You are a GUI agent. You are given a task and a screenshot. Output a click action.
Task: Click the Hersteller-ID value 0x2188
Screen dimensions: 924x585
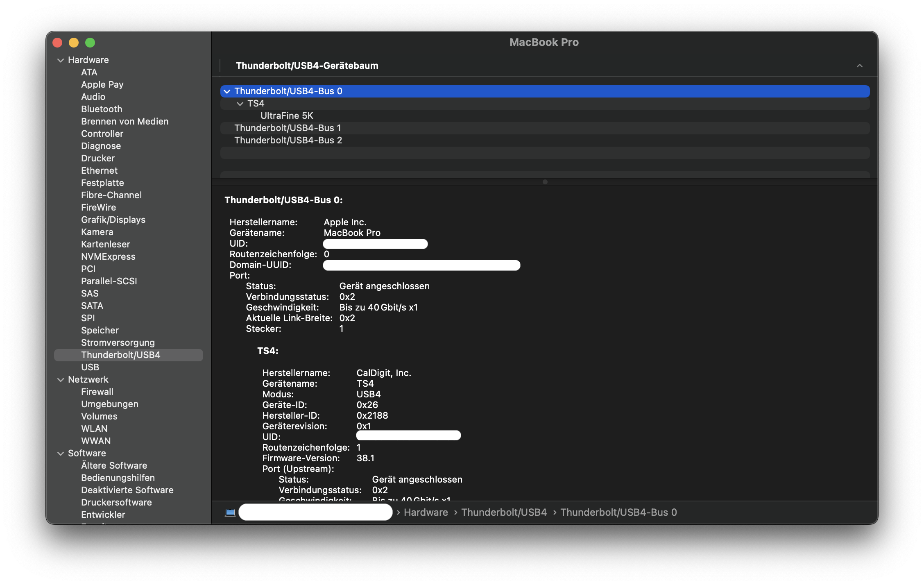tap(372, 415)
